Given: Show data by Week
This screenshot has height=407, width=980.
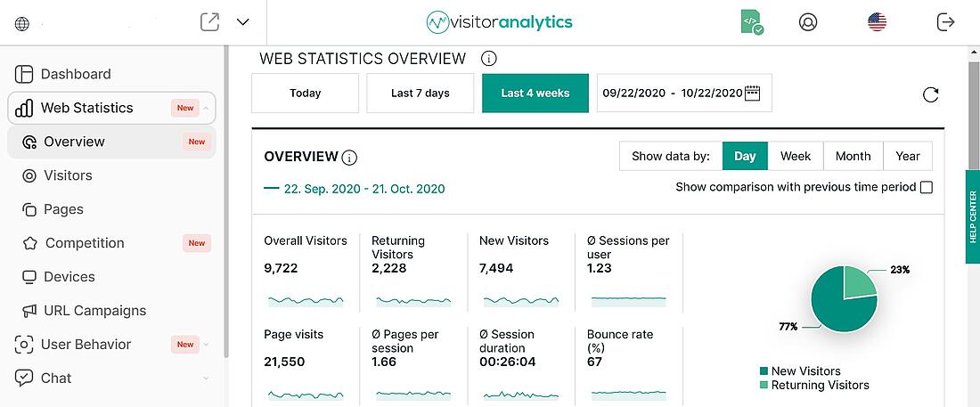Looking at the screenshot, I should [x=796, y=156].
